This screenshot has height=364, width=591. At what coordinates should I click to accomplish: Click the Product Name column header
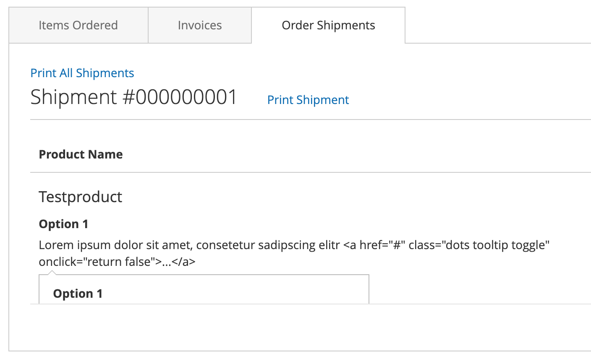[x=81, y=154]
